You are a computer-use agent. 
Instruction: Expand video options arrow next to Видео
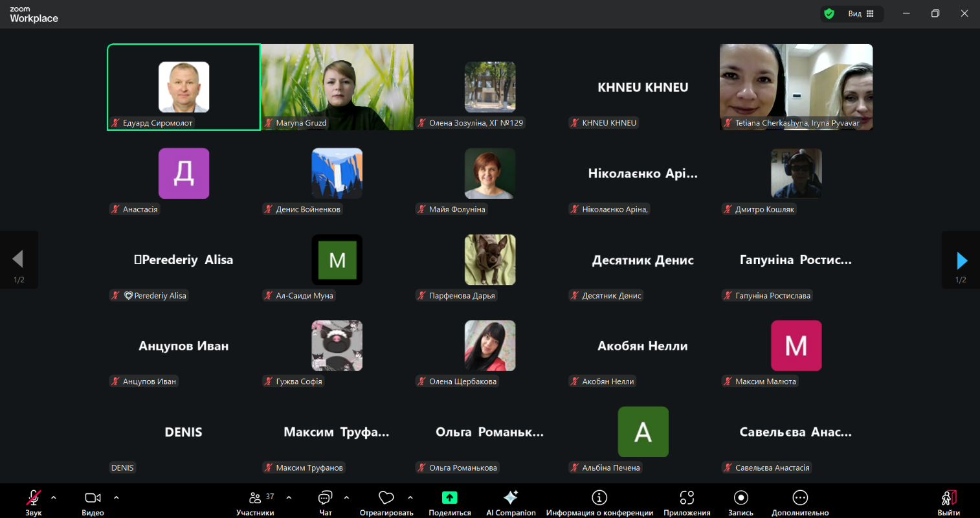tap(117, 498)
